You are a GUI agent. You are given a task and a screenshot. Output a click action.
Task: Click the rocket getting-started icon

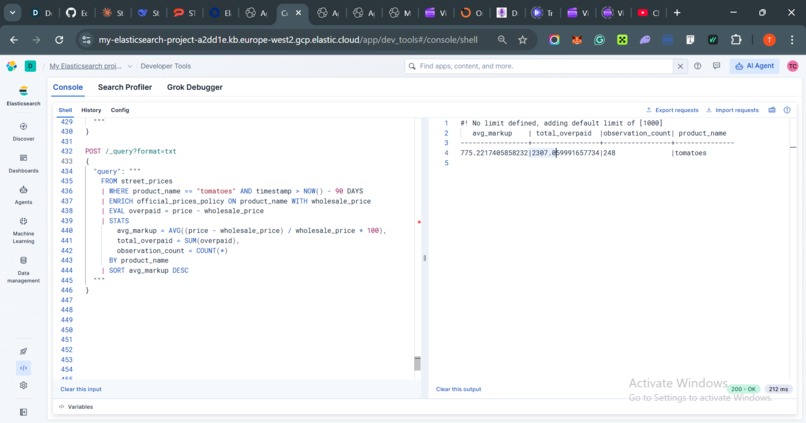click(x=23, y=351)
